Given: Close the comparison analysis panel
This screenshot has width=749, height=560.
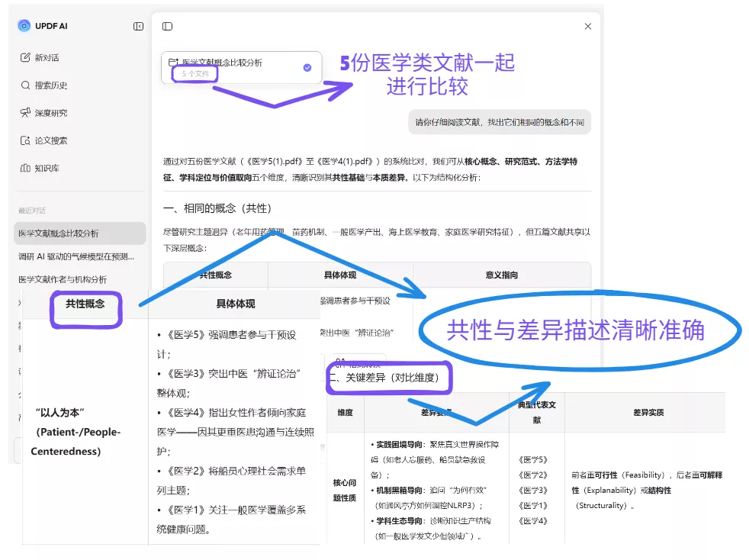Looking at the screenshot, I should pos(587,25).
